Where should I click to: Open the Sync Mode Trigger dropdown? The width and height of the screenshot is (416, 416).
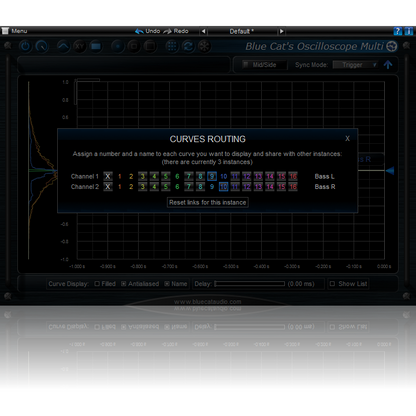coord(355,65)
